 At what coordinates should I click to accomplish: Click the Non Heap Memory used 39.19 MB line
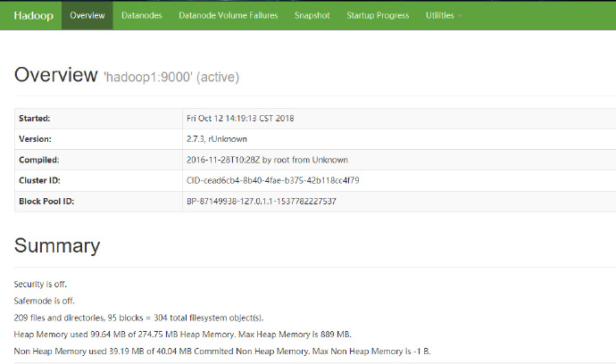[222, 351]
